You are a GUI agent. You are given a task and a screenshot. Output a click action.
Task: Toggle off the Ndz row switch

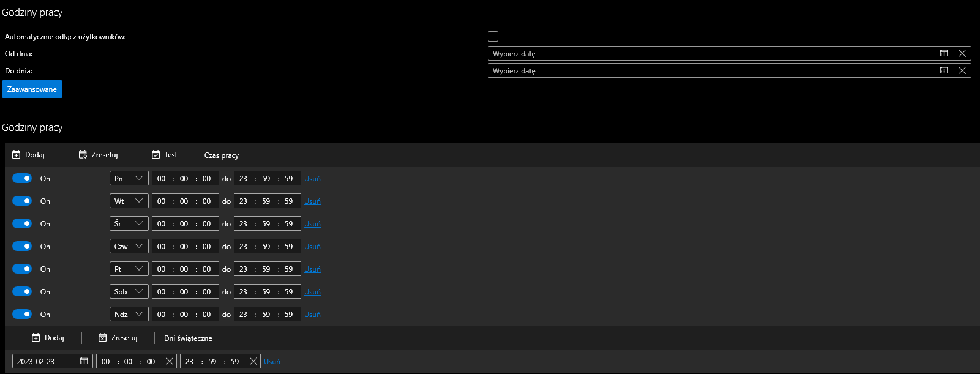(x=22, y=314)
